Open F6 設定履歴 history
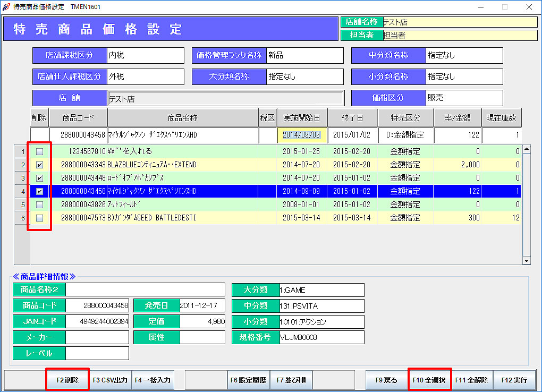The width and height of the screenshot is (542, 392). point(248,380)
